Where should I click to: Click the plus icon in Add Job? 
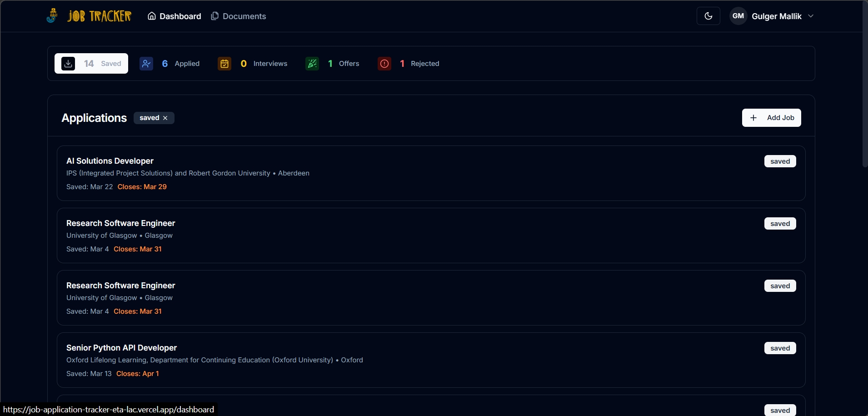click(x=753, y=118)
